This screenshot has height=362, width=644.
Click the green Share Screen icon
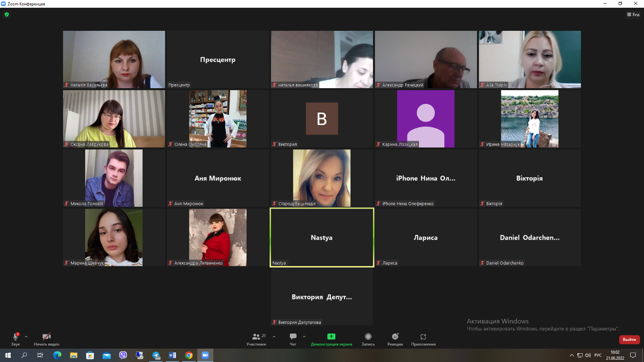click(x=331, y=337)
